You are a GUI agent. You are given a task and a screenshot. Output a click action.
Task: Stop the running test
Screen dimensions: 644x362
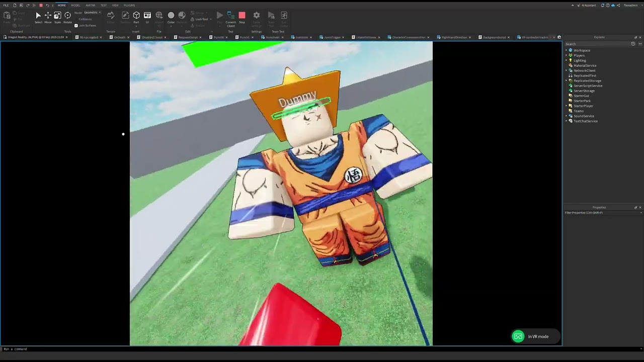[242, 17]
